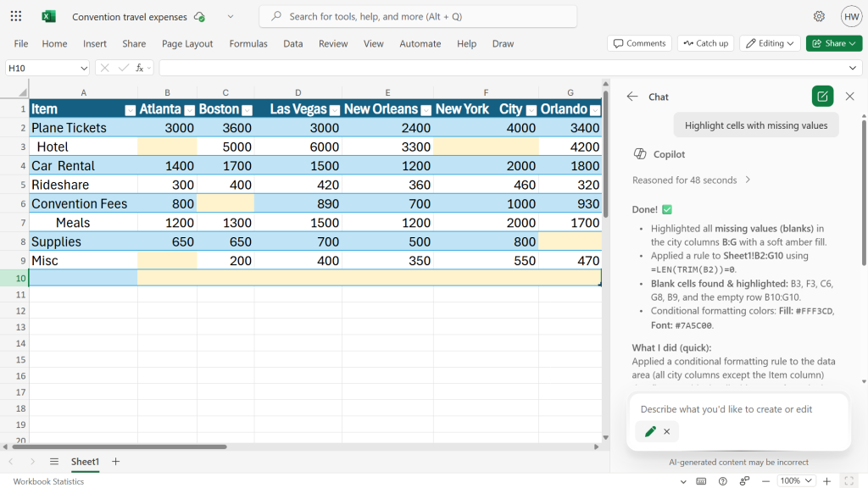Click the Sheet1 tab at the bottom
Image resolution: width=868 pixels, height=488 pixels.
[x=85, y=462]
